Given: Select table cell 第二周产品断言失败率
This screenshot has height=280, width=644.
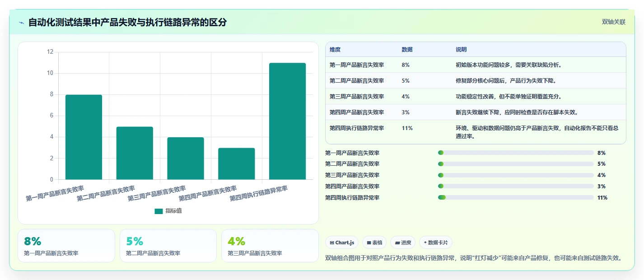Looking at the screenshot, I should (357, 81).
